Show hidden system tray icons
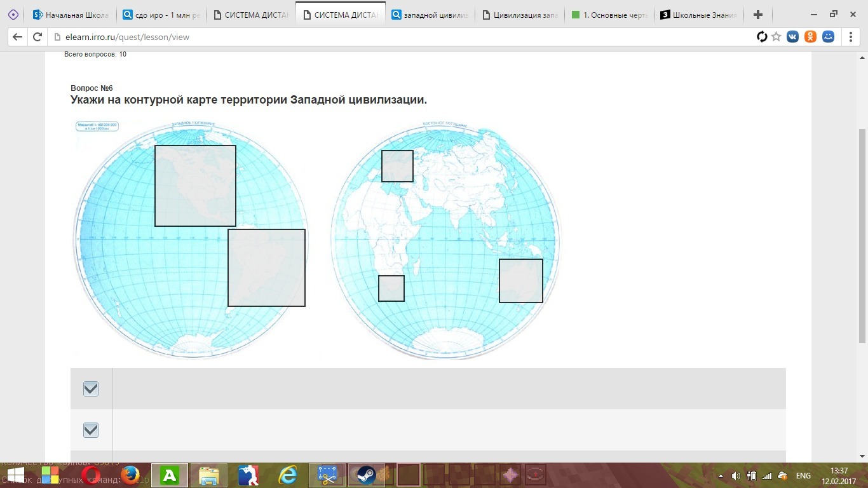This screenshot has width=868, height=488. click(x=721, y=476)
